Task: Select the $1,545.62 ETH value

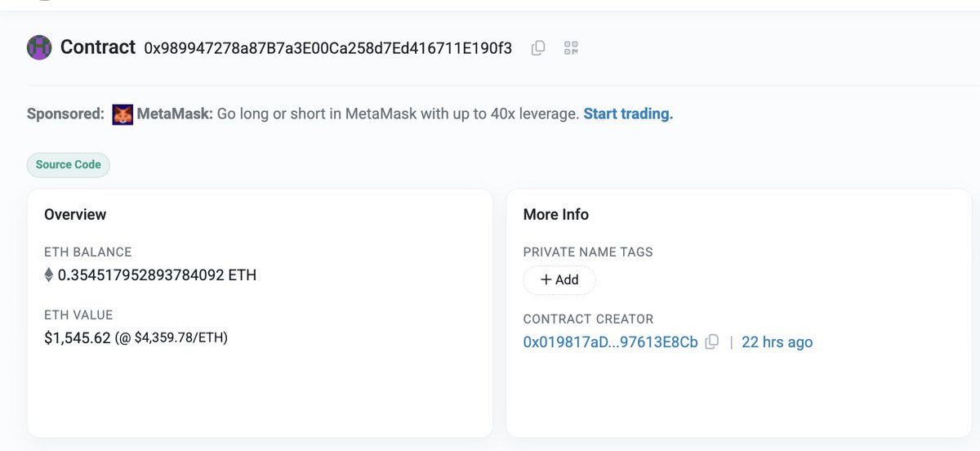Action: (x=78, y=337)
